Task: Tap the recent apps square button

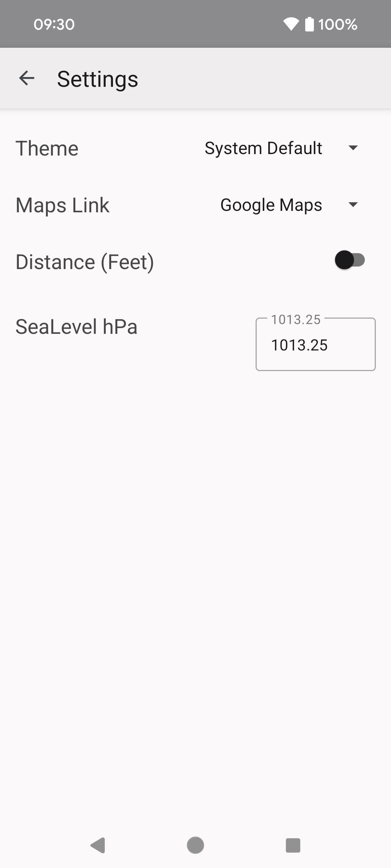Action: (x=293, y=845)
